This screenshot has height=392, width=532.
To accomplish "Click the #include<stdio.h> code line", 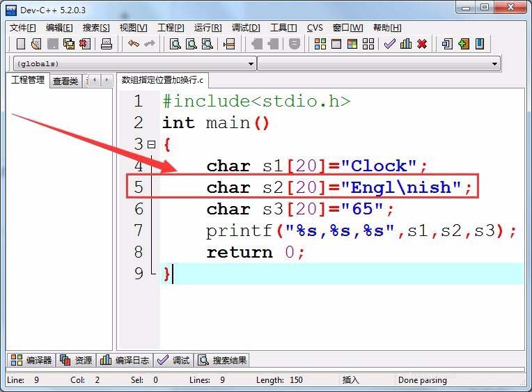I will coord(256,101).
